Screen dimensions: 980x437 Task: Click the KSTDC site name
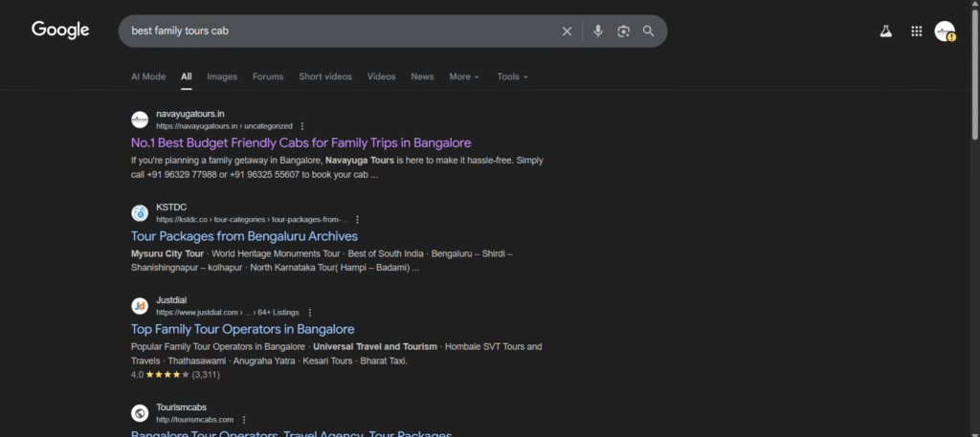171,208
